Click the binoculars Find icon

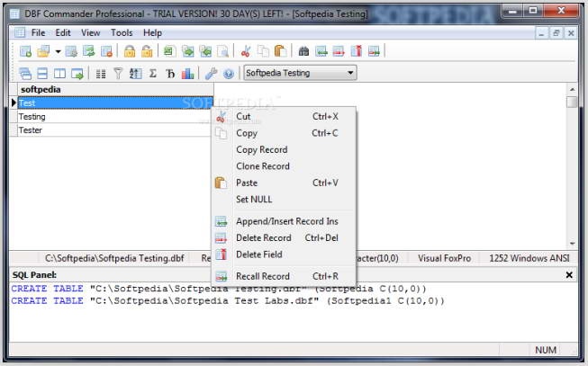tap(303, 51)
